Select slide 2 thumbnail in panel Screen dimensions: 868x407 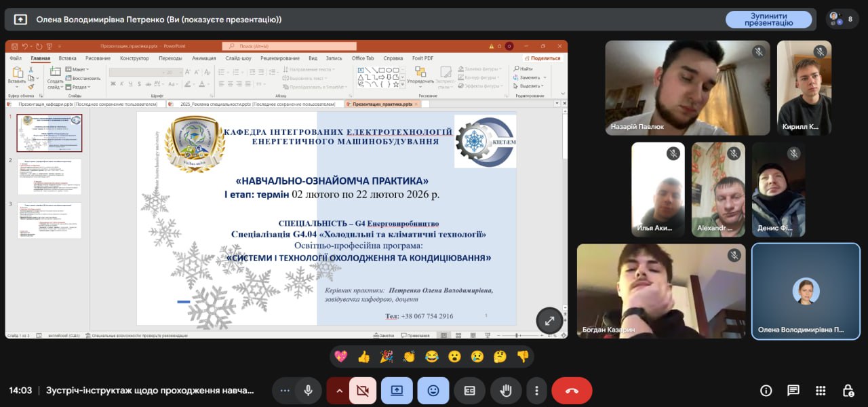49,176
